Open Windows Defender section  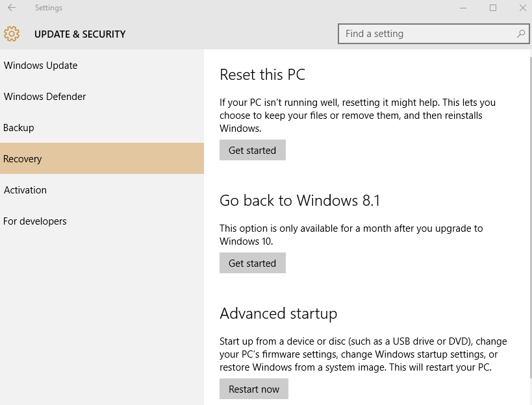[102, 96]
